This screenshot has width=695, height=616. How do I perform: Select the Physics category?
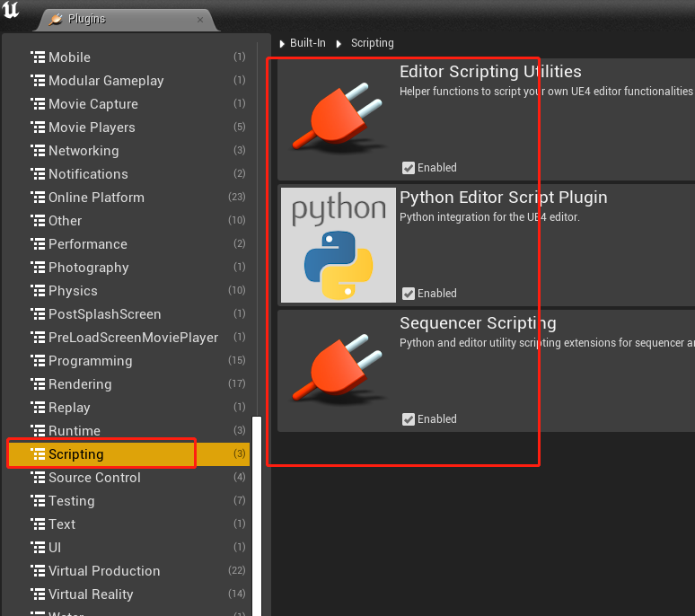pos(128,291)
